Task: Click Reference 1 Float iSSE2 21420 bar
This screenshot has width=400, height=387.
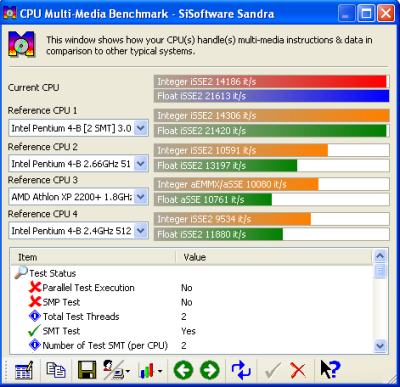Action: pyautogui.click(x=271, y=131)
